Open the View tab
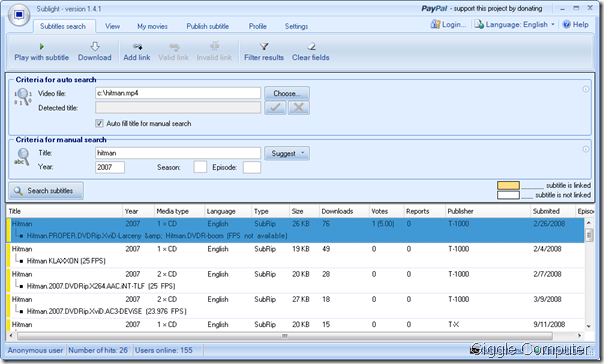The height and width of the screenshot is (364, 604). tap(112, 26)
